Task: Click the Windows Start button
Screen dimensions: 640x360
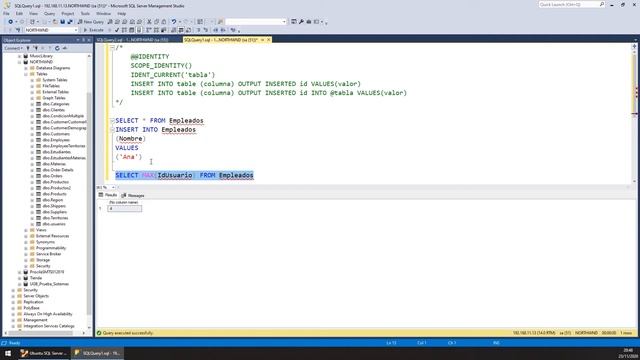Action: (8, 353)
